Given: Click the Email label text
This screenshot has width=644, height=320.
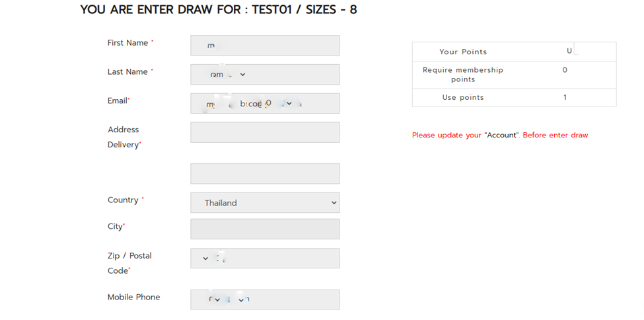Looking at the screenshot, I should (118, 100).
